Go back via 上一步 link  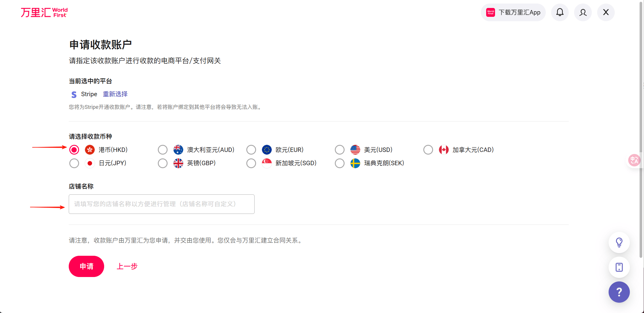tap(127, 266)
